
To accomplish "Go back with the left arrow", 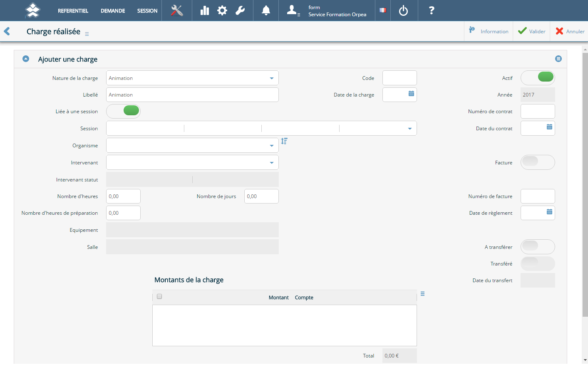I will tap(7, 31).
